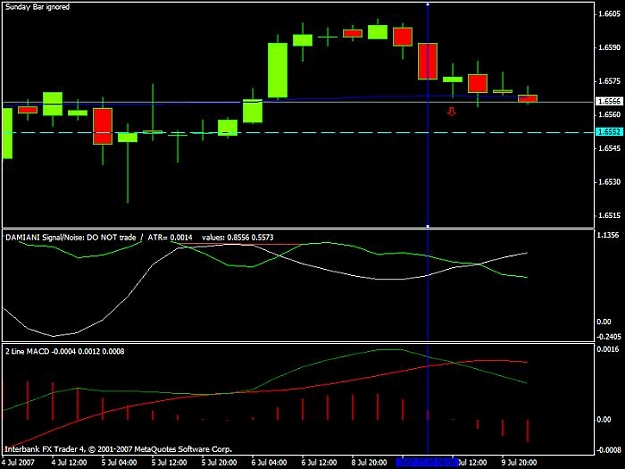Click the 1.1356 Damiani scale label

tap(609, 235)
